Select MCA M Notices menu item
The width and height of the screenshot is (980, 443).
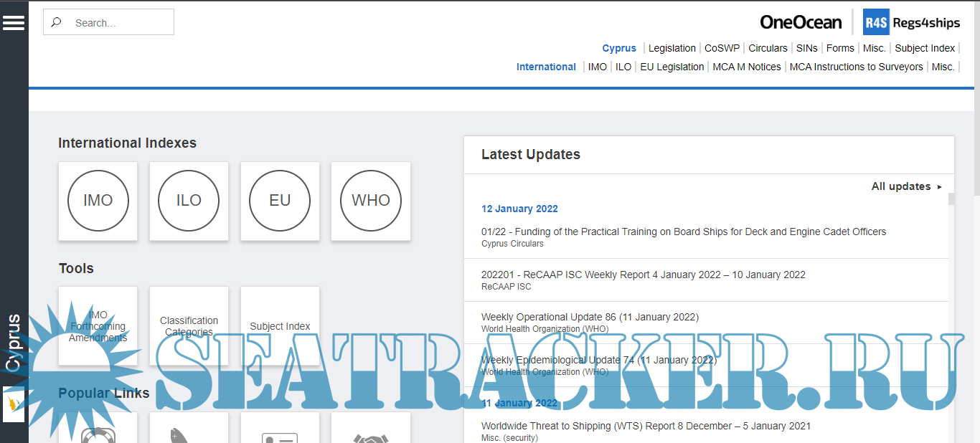pyautogui.click(x=746, y=67)
